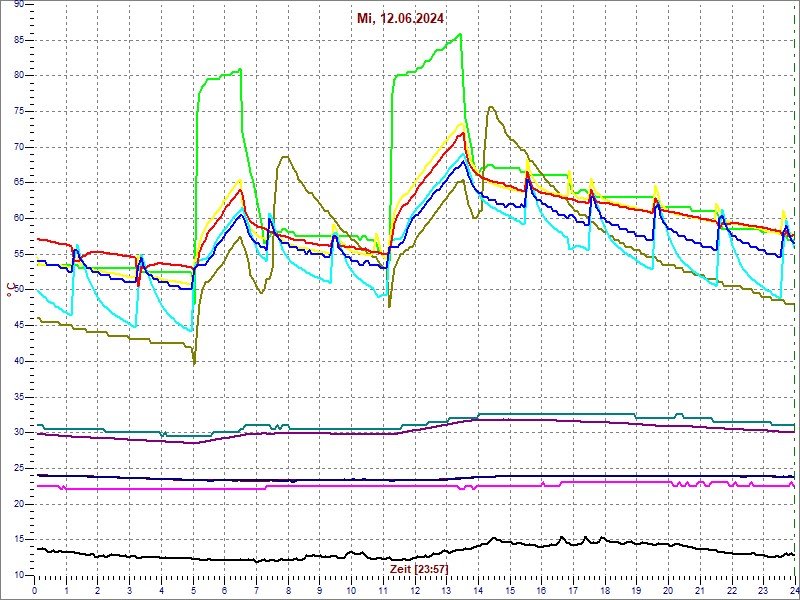Click the 55 value on temperature axis
The image size is (800, 600).
(x=19, y=254)
